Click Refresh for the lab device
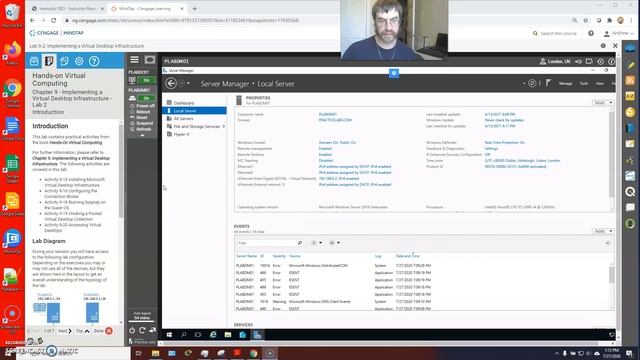This screenshot has height=360, width=640. coord(140,129)
